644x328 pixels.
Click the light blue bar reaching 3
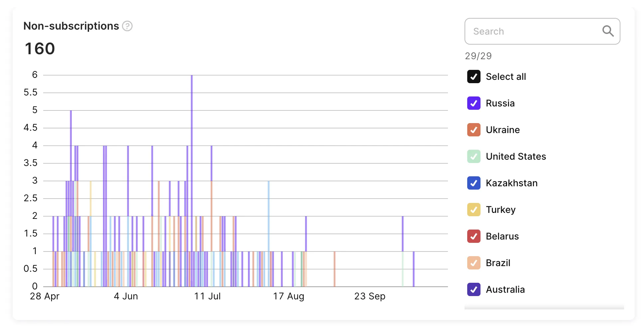[268, 216]
